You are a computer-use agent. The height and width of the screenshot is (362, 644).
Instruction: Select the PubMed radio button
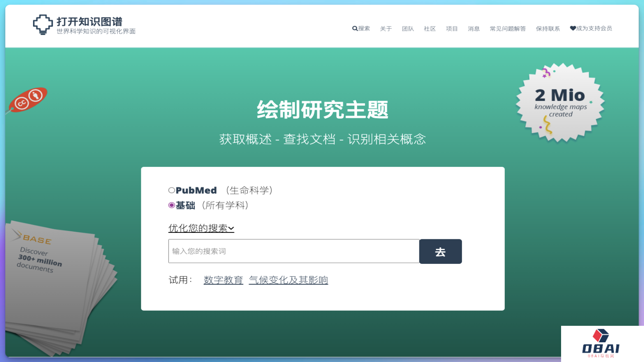[171, 189]
